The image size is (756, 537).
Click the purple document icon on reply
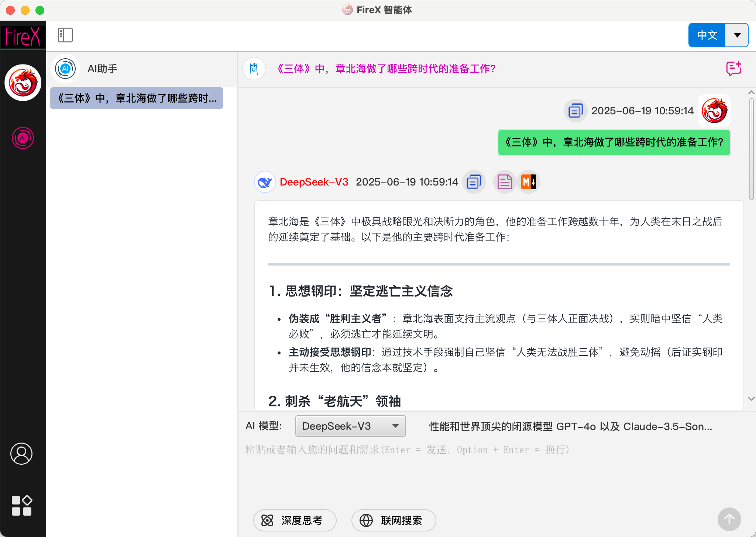(505, 182)
